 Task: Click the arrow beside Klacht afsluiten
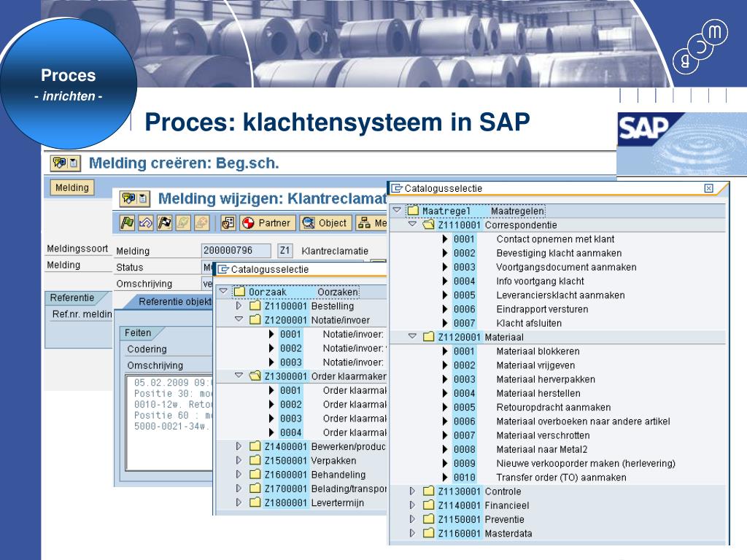tap(445, 323)
